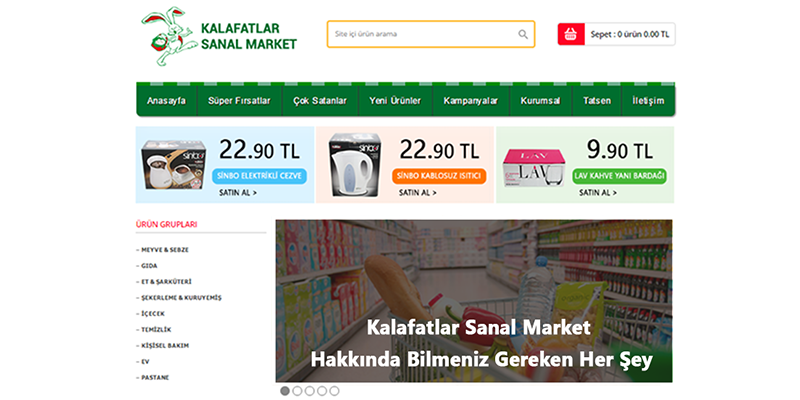Click the Sinbo kettle product image
Viewport: 800px width, 400px height.
click(x=355, y=165)
